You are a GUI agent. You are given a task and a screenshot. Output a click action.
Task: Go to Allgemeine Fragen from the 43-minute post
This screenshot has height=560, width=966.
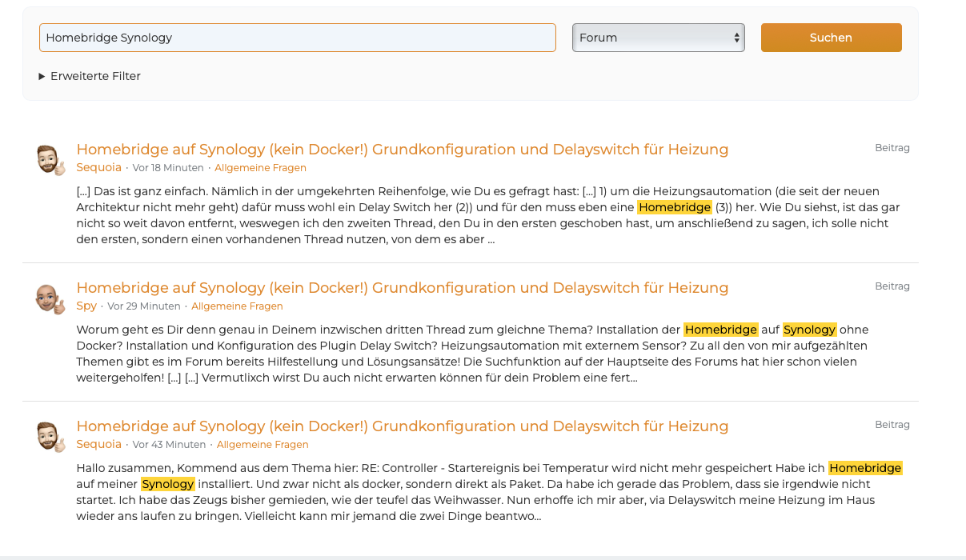pyautogui.click(x=263, y=445)
